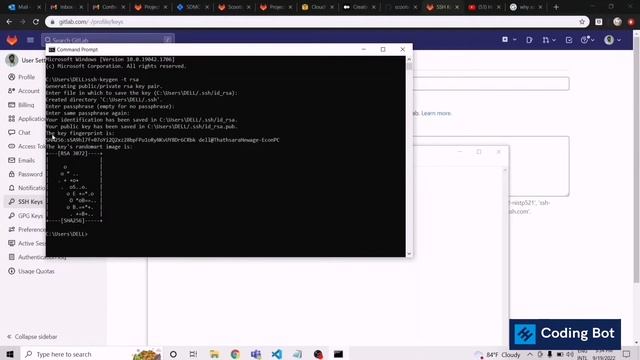Click the GitLab fox logo
640x360 pixels.
coord(12,40)
